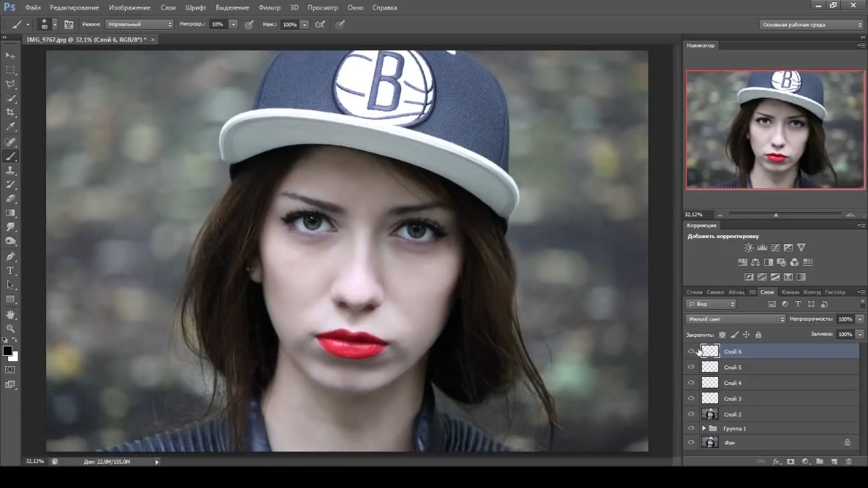This screenshot has height=488, width=868.
Task: Select the Rectangle shape tool
Action: (11, 300)
